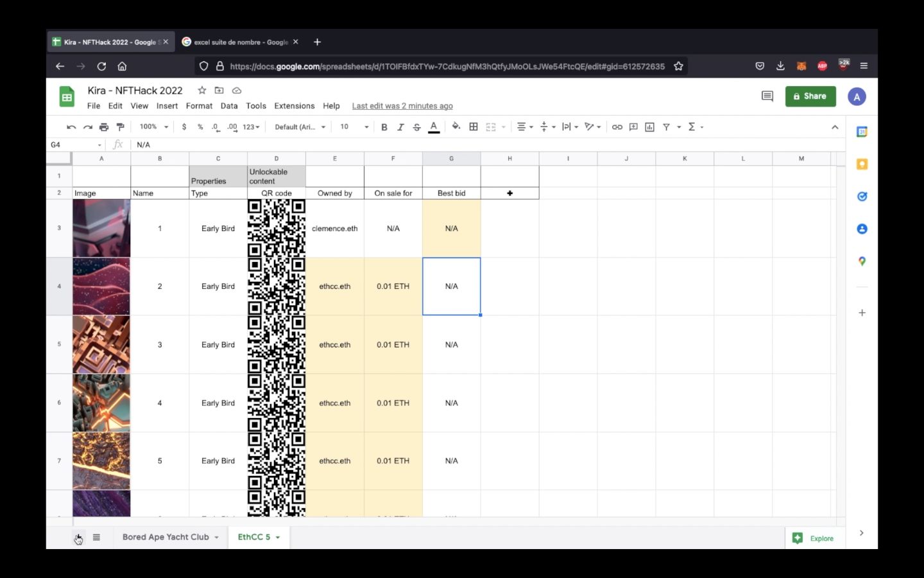The width and height of the screenshot is (924, 578).
Task: Click the name box showing G4
Action: tap(76, 144)
